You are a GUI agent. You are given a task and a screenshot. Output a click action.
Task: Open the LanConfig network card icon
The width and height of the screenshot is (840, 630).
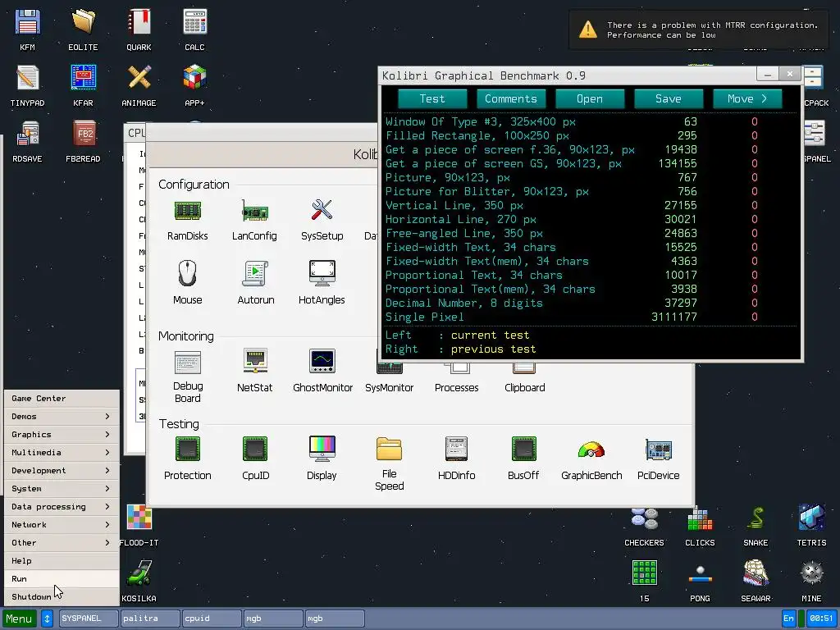point(254,211)
